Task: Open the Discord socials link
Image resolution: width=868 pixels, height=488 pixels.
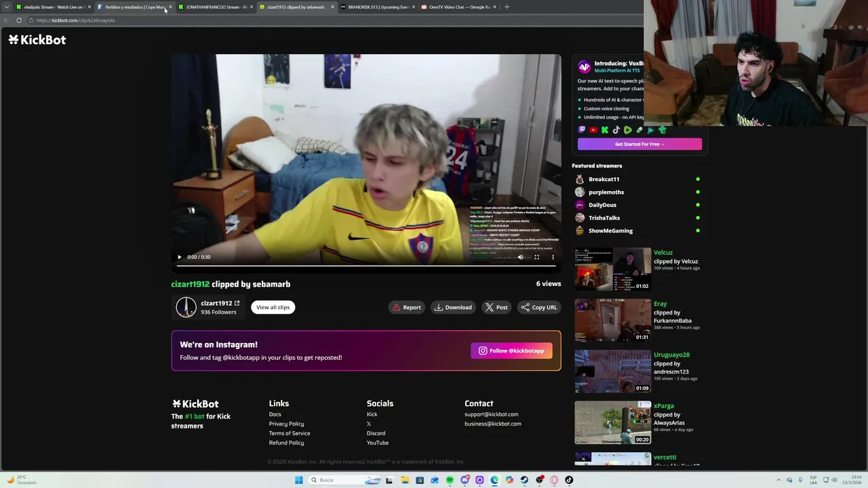Action: 376,433
